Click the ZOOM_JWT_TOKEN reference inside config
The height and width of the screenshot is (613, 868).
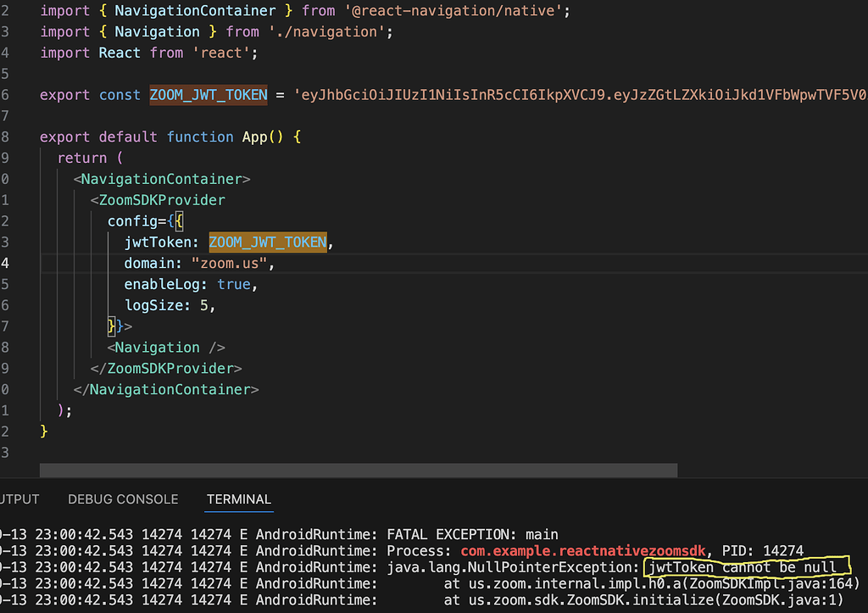(267, 242)
